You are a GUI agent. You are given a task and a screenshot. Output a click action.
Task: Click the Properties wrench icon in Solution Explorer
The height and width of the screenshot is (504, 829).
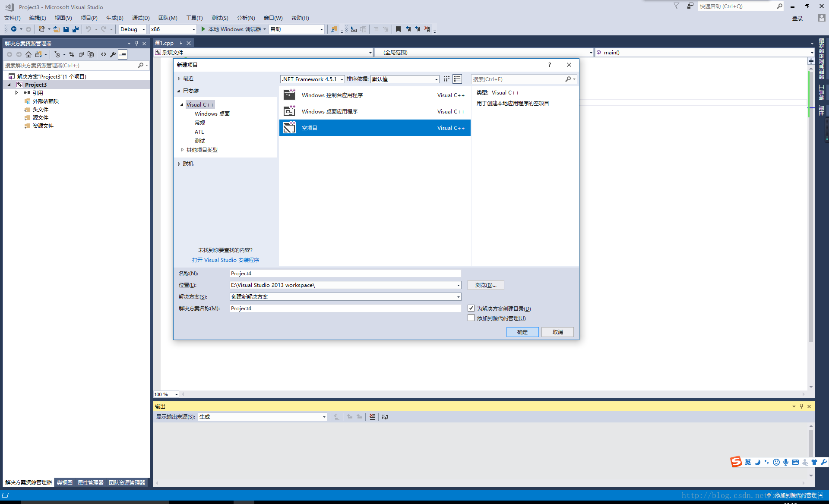[x=113, y=54]
